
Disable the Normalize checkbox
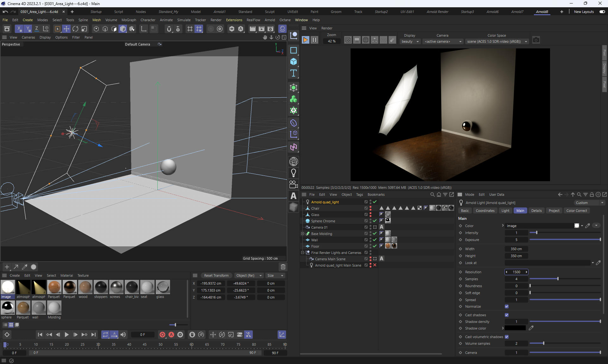click(x=507, y=306)
